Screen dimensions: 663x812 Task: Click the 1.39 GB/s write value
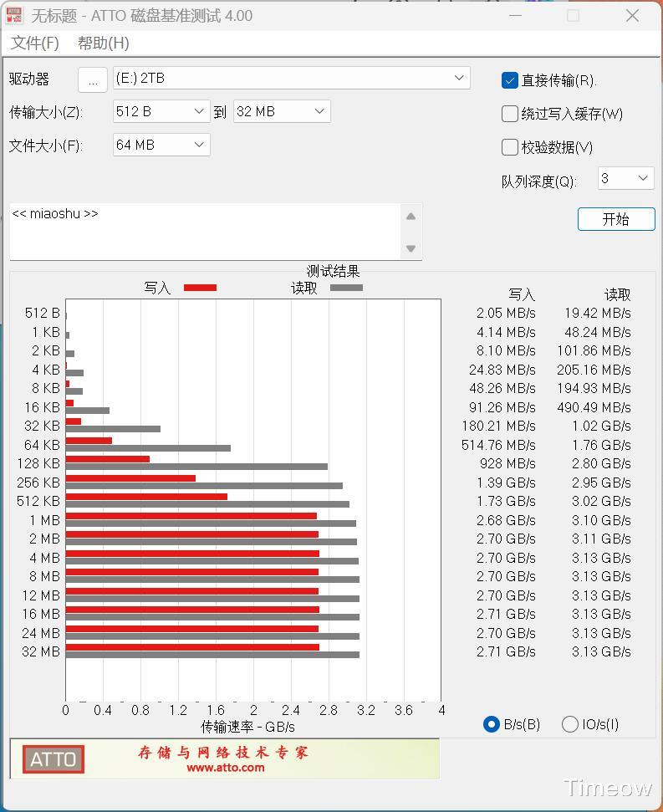pyautogui.click(x=506, y=483)
